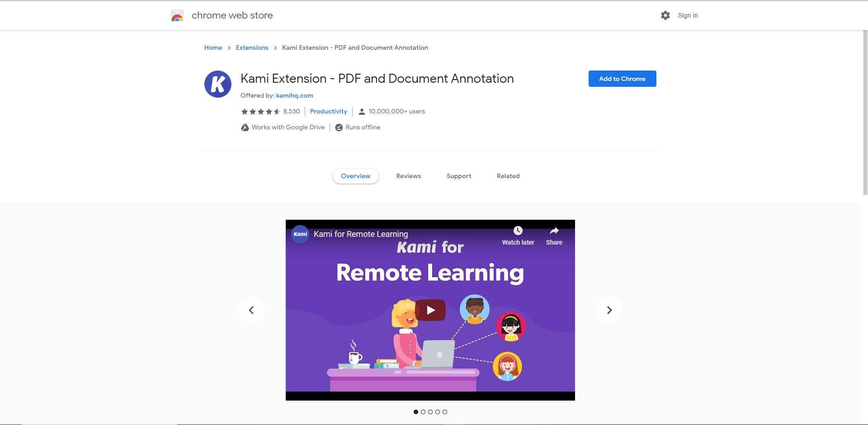Image resolution: width=868 pixels, height=425 pixels.
Task: Click the Kami channel avatar in video
Action: click(x=300, y=234)
